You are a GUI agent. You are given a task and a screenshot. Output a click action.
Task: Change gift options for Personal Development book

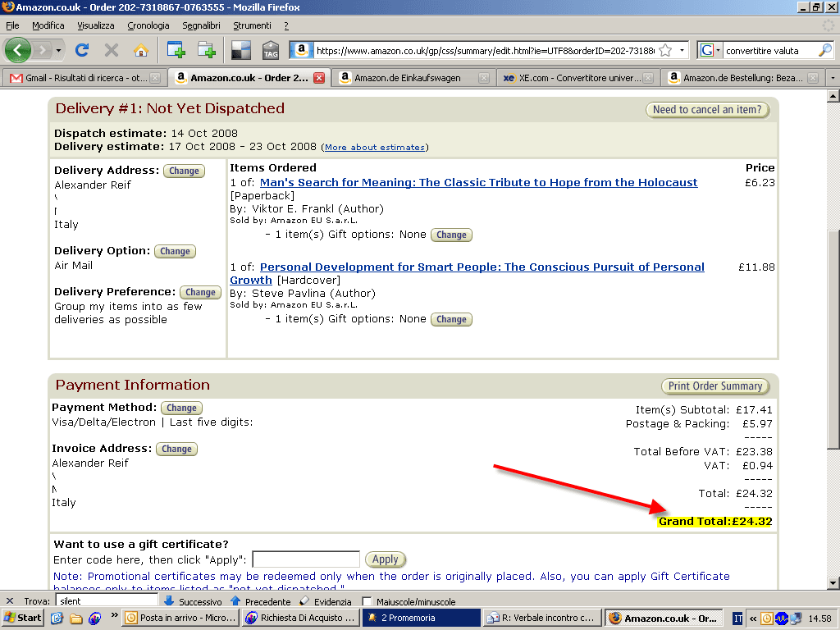[x=451, y=319]
